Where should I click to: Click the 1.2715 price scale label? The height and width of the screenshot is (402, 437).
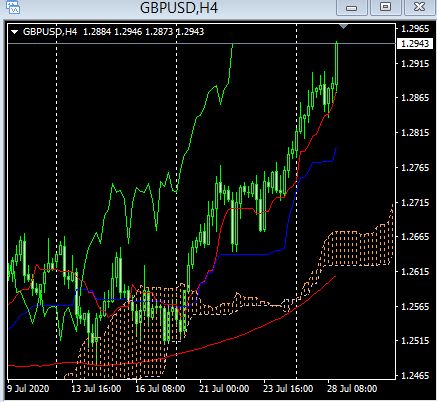pos(415,202)
